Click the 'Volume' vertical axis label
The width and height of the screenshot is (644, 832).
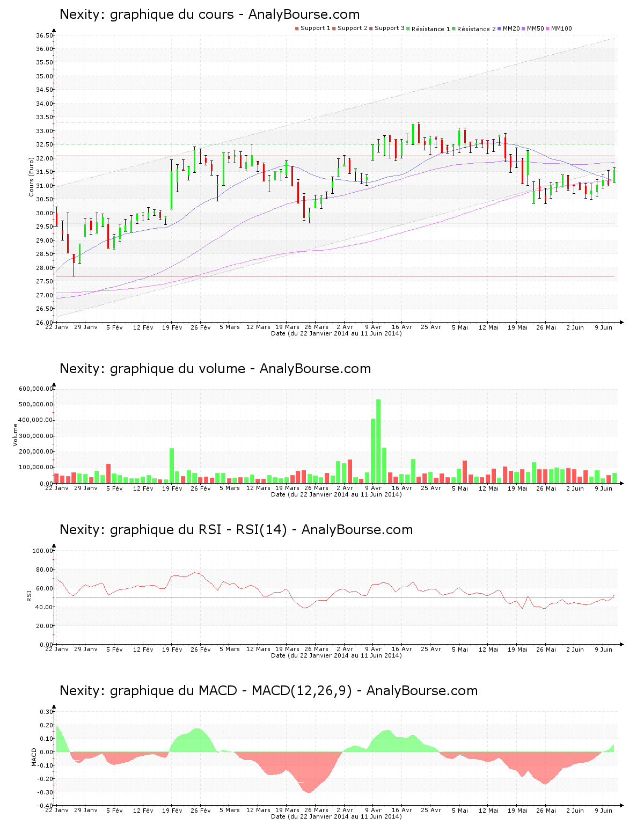(16, 435)
